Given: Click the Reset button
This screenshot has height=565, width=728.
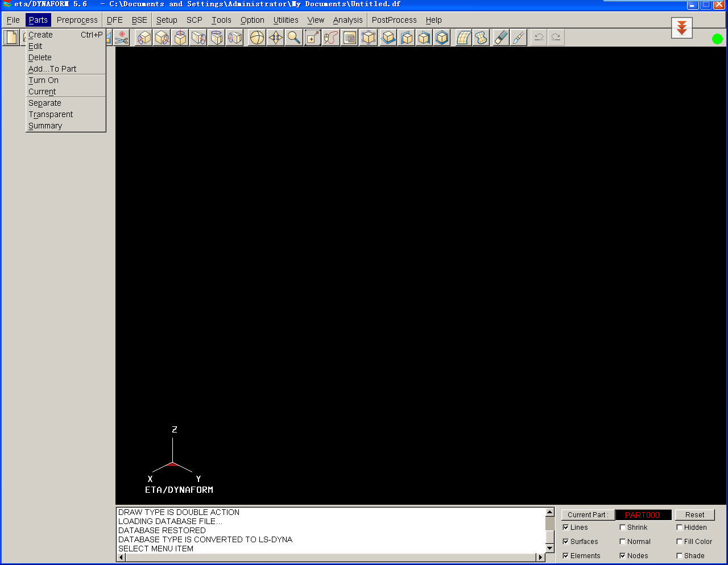Looking at the screenshot, I should [694, 515].
